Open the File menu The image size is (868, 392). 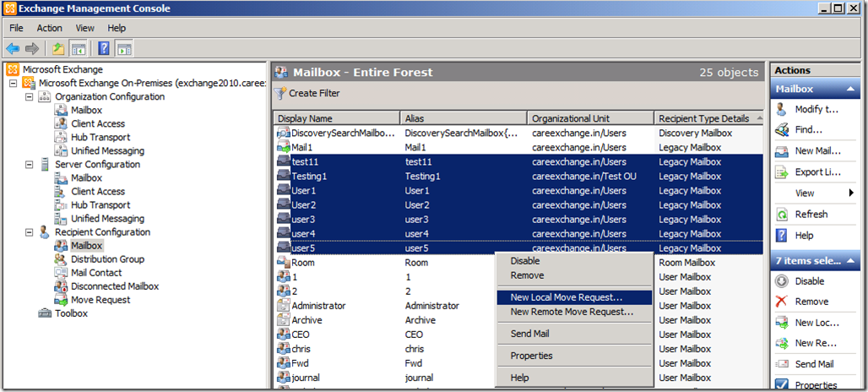16,28
